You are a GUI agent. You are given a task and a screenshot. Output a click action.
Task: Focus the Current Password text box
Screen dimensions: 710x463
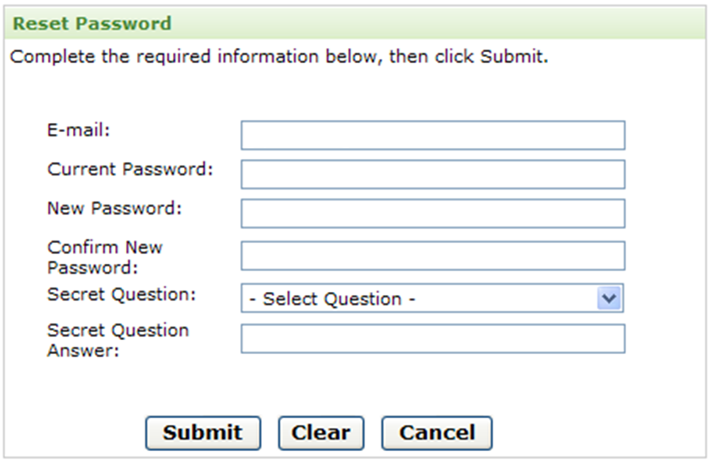tap(432, 174)
